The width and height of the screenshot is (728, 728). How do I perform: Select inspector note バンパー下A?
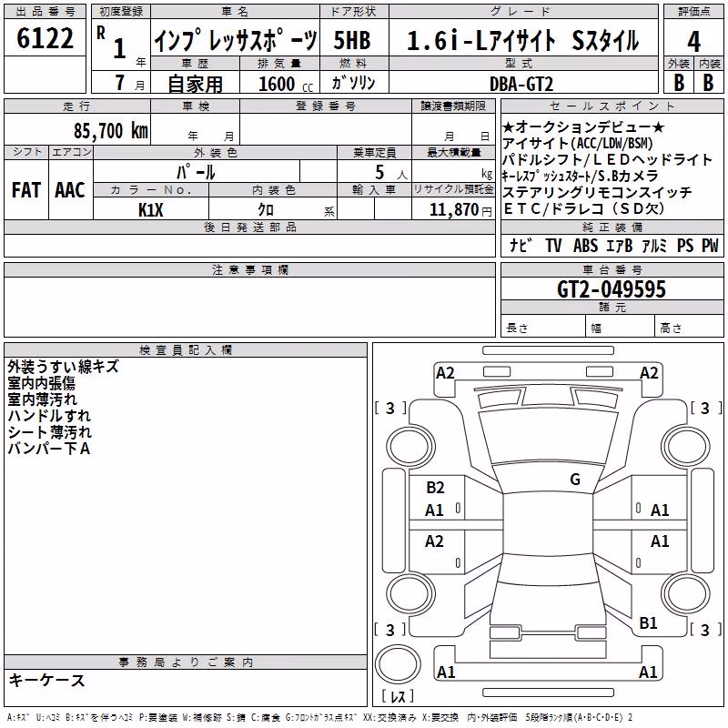49,448
